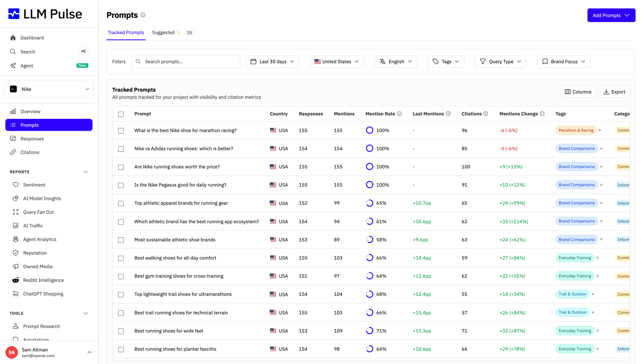This screenshot has width=644, height=364.
Task: Open the United States country dropdown
Action: (337, 62)
